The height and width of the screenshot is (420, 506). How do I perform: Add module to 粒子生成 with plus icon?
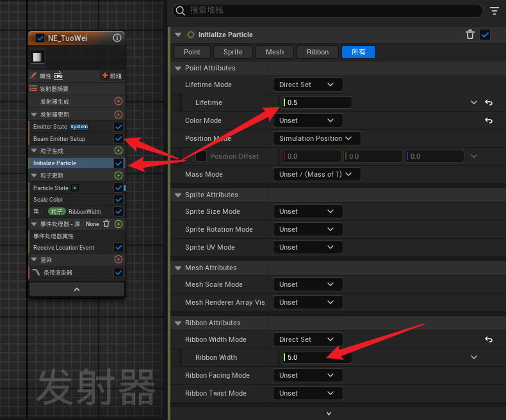118,150
